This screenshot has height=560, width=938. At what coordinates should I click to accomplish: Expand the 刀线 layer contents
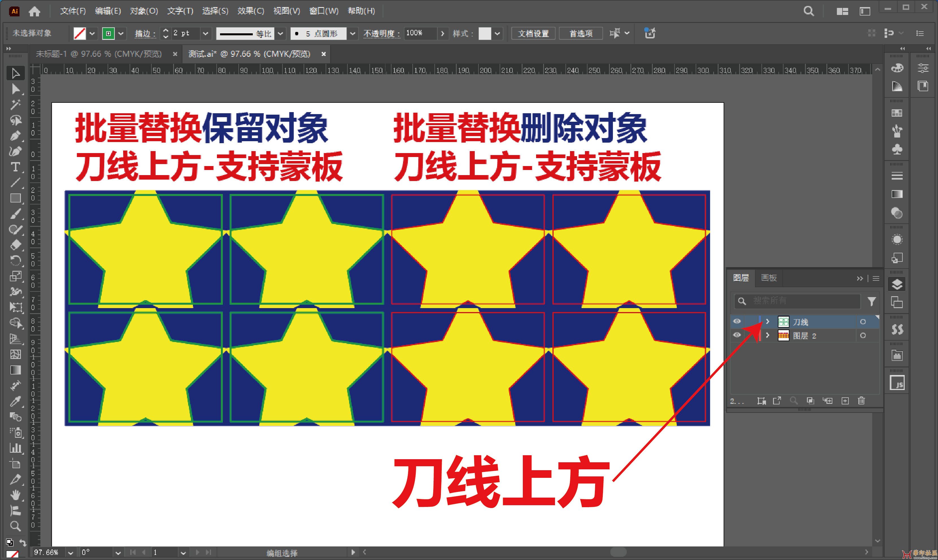click(767, 321)
